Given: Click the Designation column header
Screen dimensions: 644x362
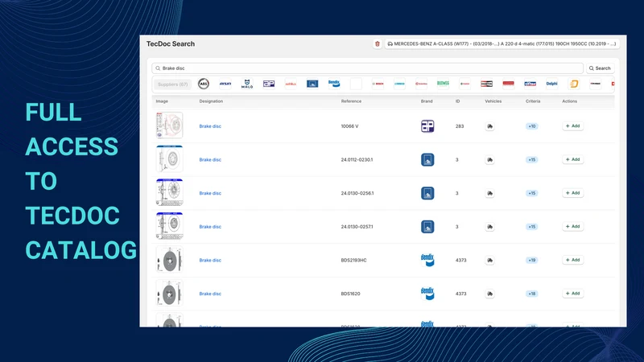Looking at the screenshot, I should [x=211, y=101].
